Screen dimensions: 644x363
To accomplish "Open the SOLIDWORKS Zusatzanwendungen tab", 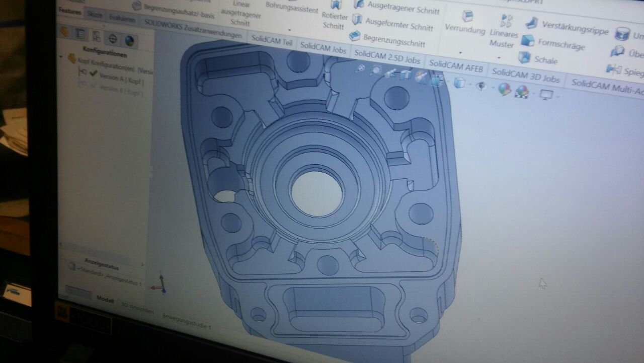I will tap(192, 29).
